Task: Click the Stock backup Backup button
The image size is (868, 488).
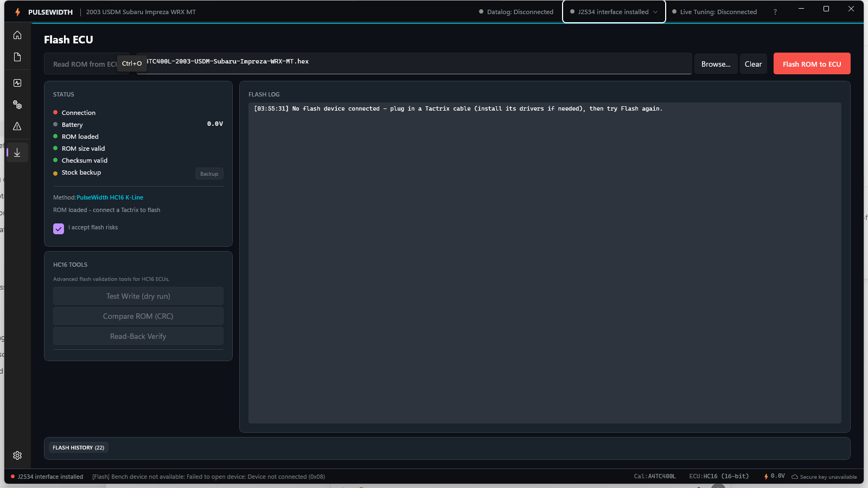Action: point(209,174)
